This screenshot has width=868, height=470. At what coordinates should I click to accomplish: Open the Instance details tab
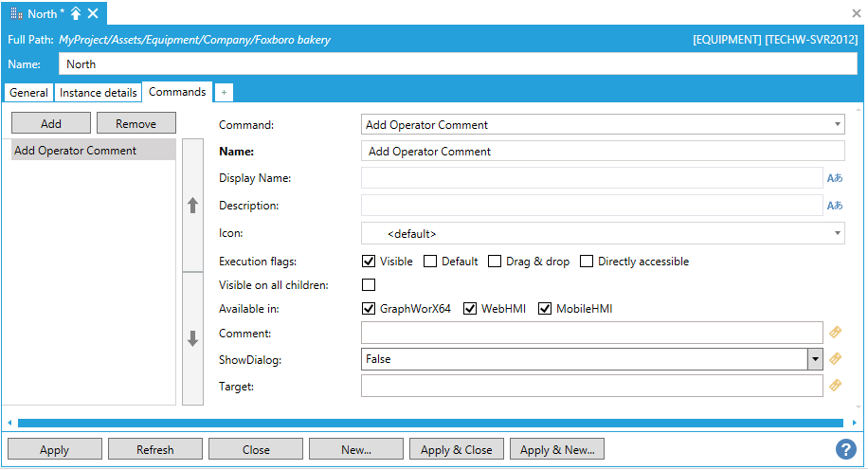(98, 93)
